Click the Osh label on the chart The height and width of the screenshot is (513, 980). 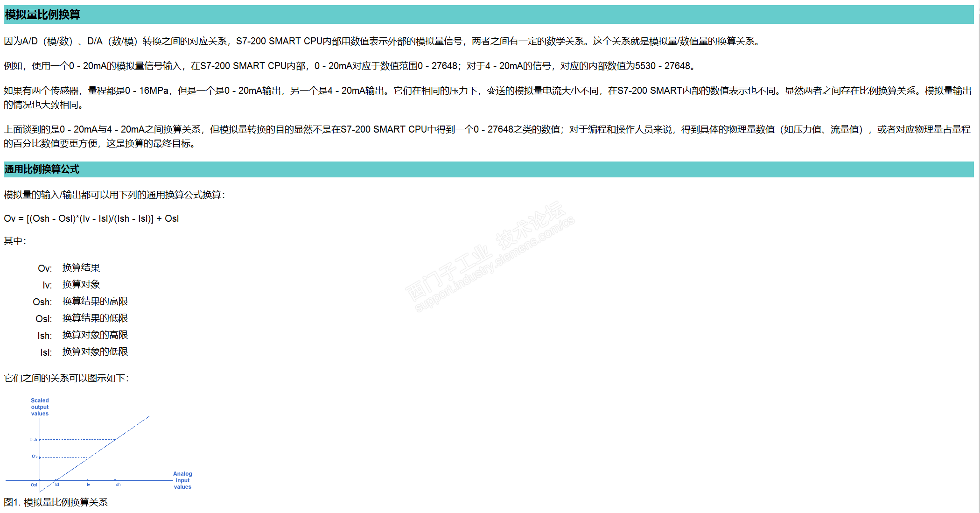(x=33, y=440)
